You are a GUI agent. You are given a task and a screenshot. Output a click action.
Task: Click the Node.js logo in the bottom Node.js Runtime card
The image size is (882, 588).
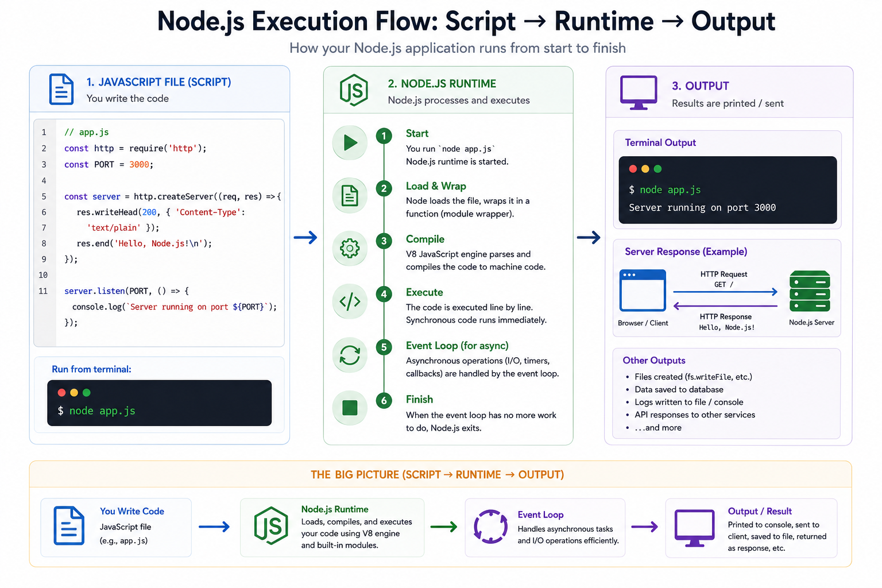(x=271, y=525)
